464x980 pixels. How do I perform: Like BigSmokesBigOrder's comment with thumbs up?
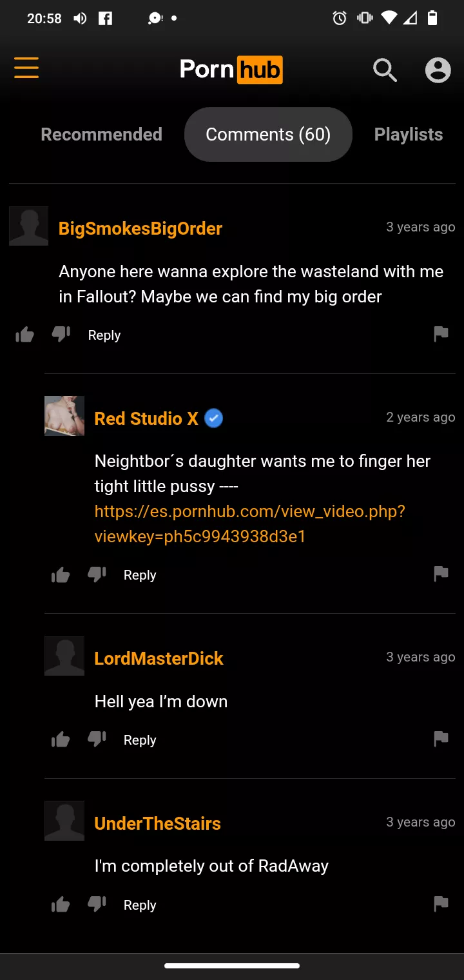coord(24,335)
